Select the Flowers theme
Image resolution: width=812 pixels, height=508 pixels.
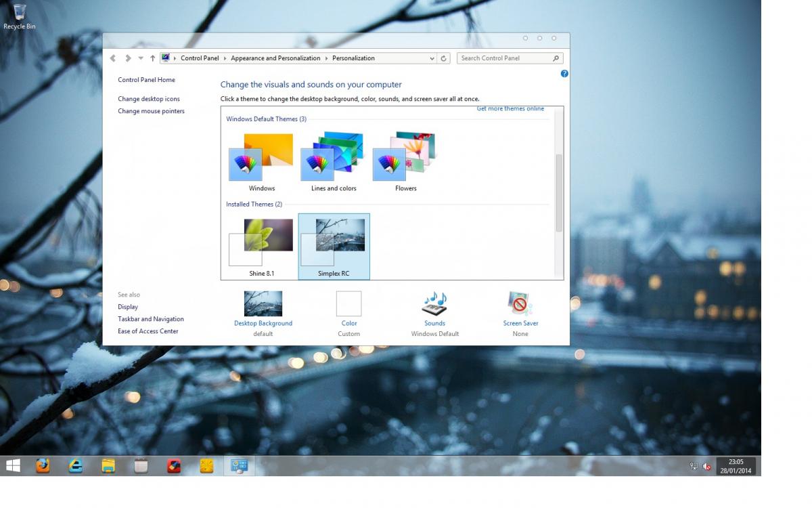coord(406,163)
